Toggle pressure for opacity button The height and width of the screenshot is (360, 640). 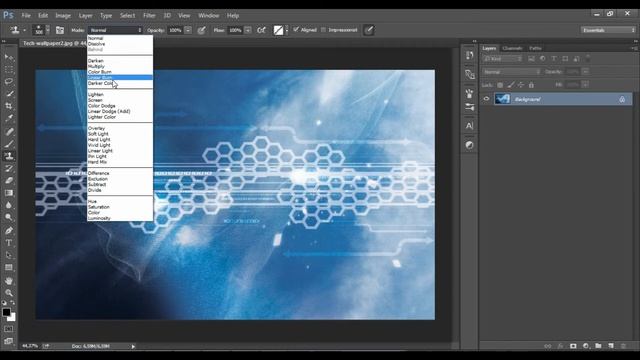click(202, 30)
